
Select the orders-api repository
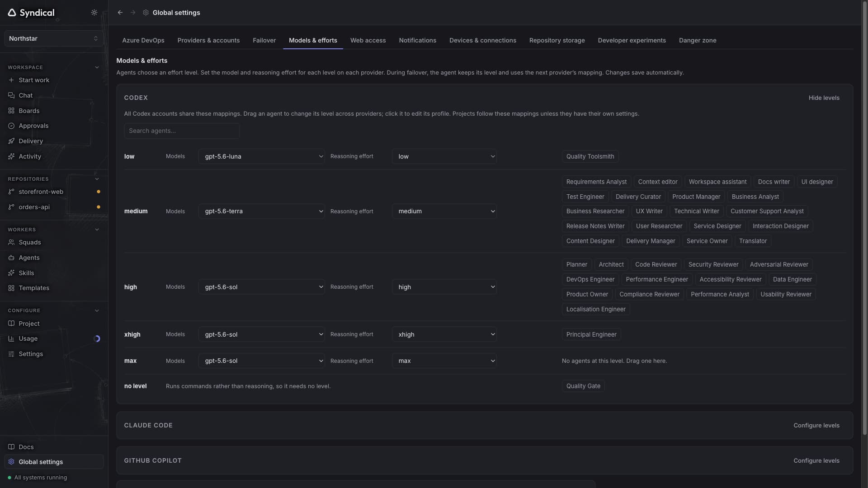(x=54, y=207)
